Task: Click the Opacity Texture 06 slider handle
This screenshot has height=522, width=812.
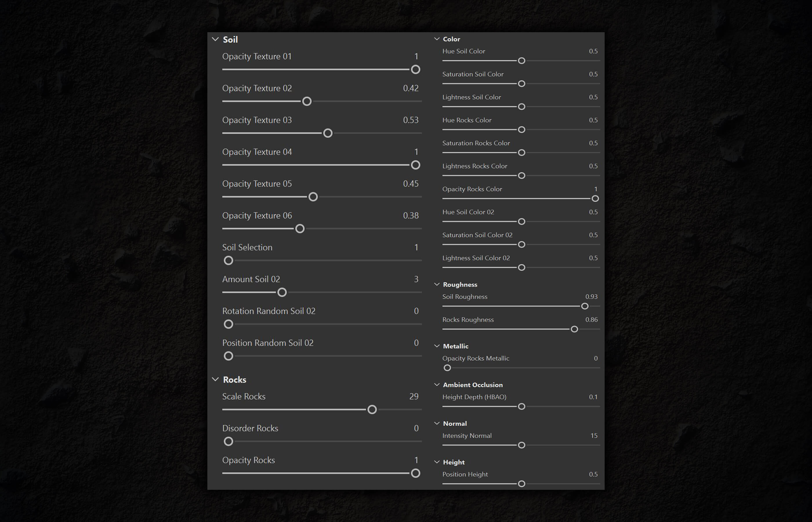Action: [300, 229]
